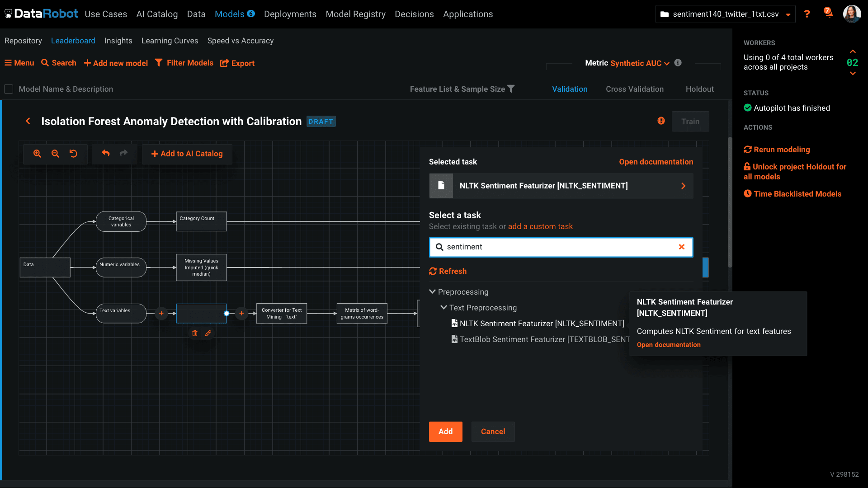Click the Feature List filter funnel icon
The image size is (868, 488).
(x=511, y=89)
